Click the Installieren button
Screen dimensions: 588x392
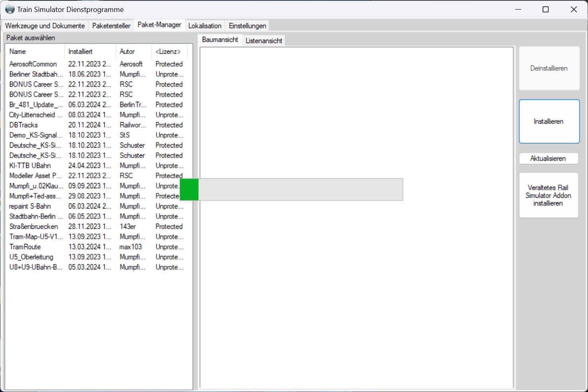(x=549, y=121)
